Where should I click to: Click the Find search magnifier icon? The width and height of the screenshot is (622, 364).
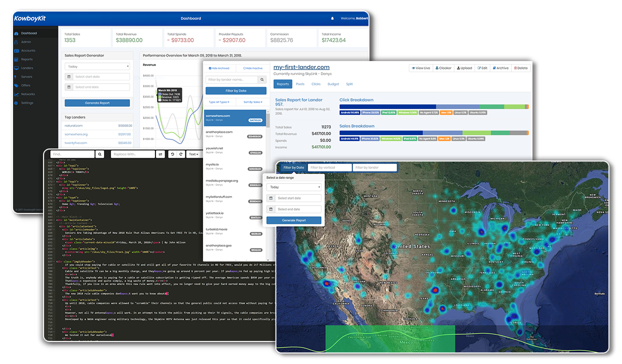[x=100, y=154]
